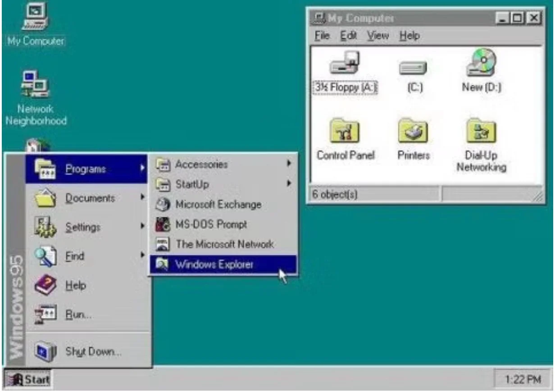Select Run... label in Start menu

[79, 315]
